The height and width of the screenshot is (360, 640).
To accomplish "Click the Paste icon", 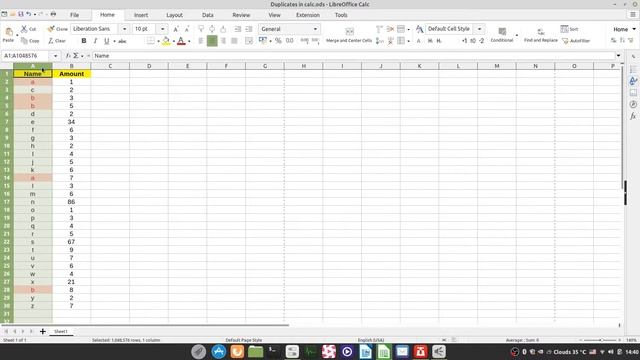I will (x=8, y=32).
